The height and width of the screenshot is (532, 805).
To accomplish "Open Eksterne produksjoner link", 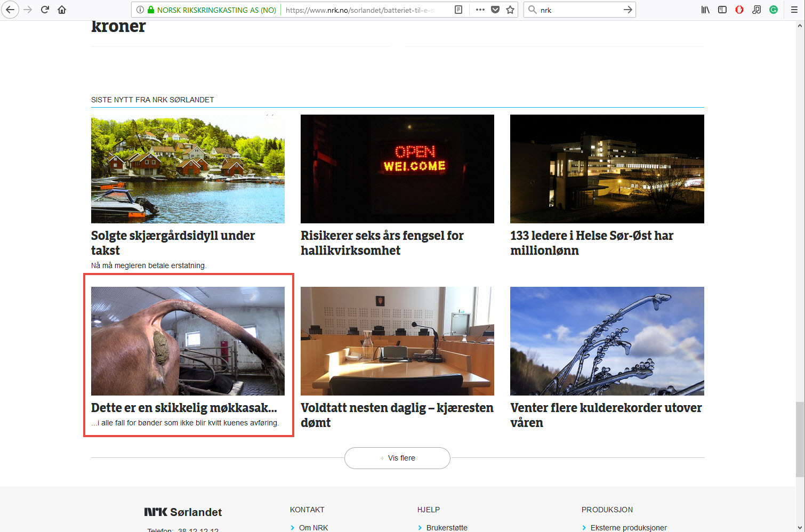I will (x=629, y=527).
